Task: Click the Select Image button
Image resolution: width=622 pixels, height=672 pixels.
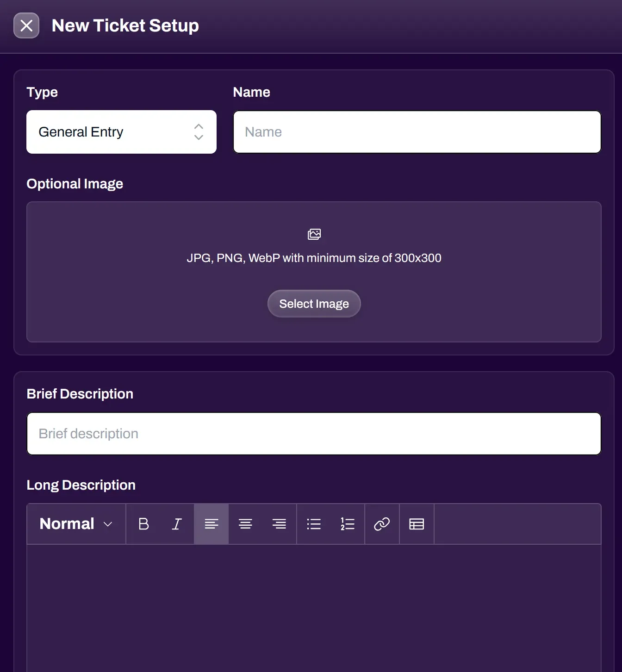Action: [314, 304]
